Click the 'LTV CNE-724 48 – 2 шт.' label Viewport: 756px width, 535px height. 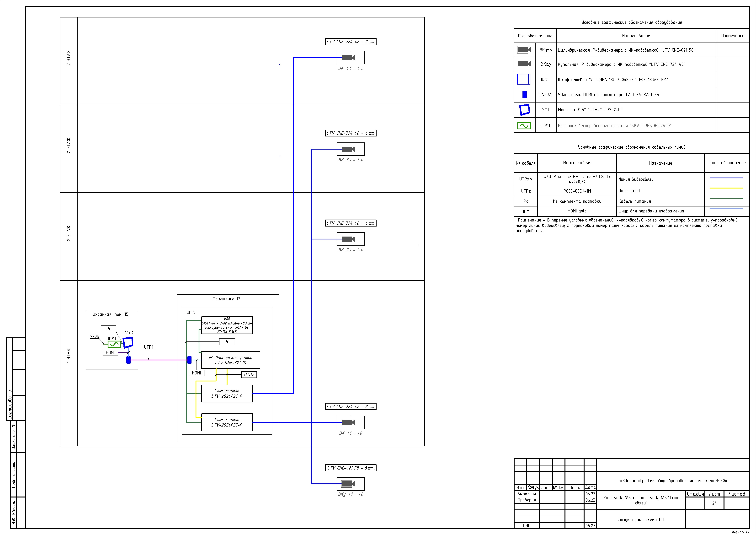point(351,42)
